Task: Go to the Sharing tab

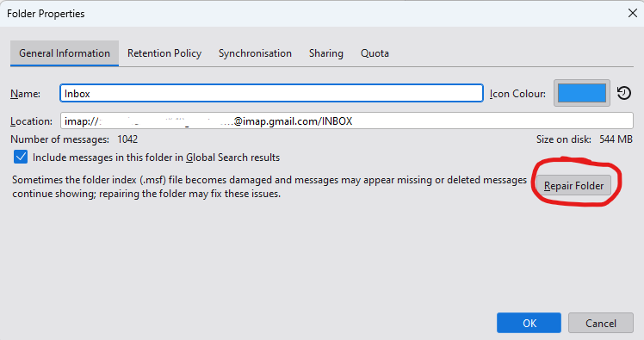Action: (x=326, y=53)
